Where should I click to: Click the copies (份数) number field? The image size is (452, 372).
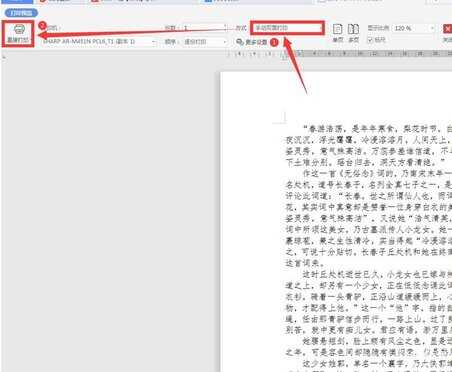[x=202, y=28]
